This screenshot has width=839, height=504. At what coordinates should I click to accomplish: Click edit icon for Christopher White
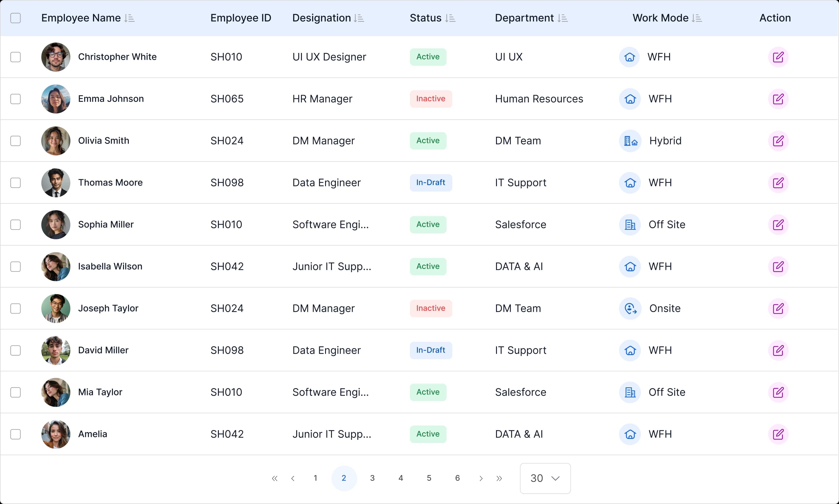pyautogui.click(x=778, y=57)
